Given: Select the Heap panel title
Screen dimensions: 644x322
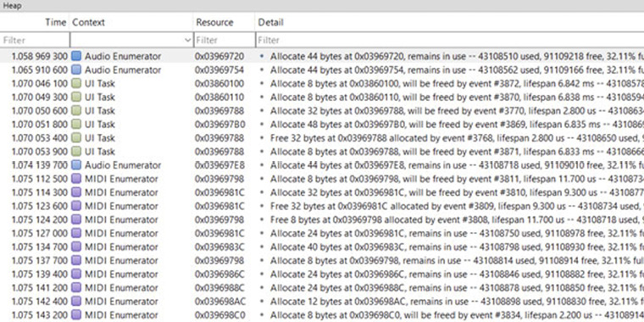Looking at the screenshot, I should point(13,6).
